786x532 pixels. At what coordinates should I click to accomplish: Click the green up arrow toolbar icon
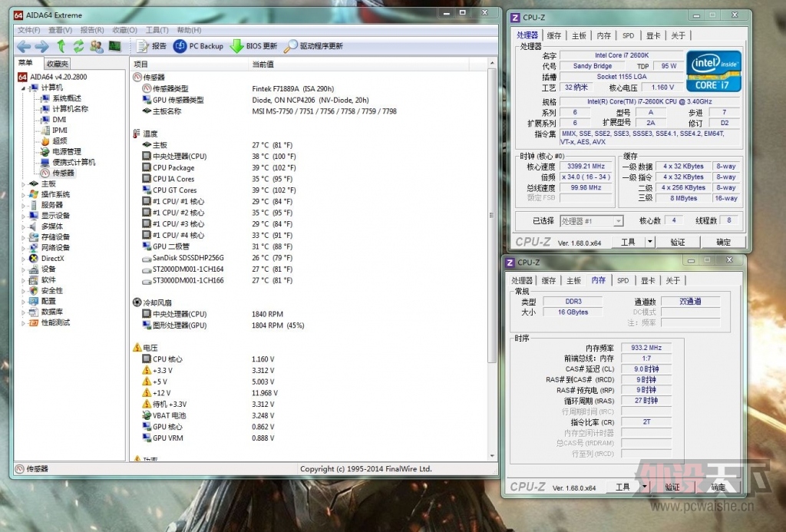61,46
